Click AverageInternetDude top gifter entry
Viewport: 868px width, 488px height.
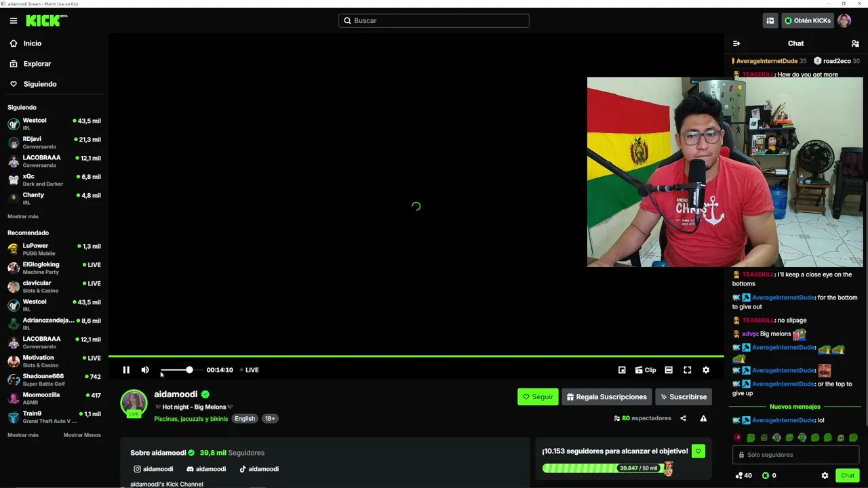(x=769, y=61)
